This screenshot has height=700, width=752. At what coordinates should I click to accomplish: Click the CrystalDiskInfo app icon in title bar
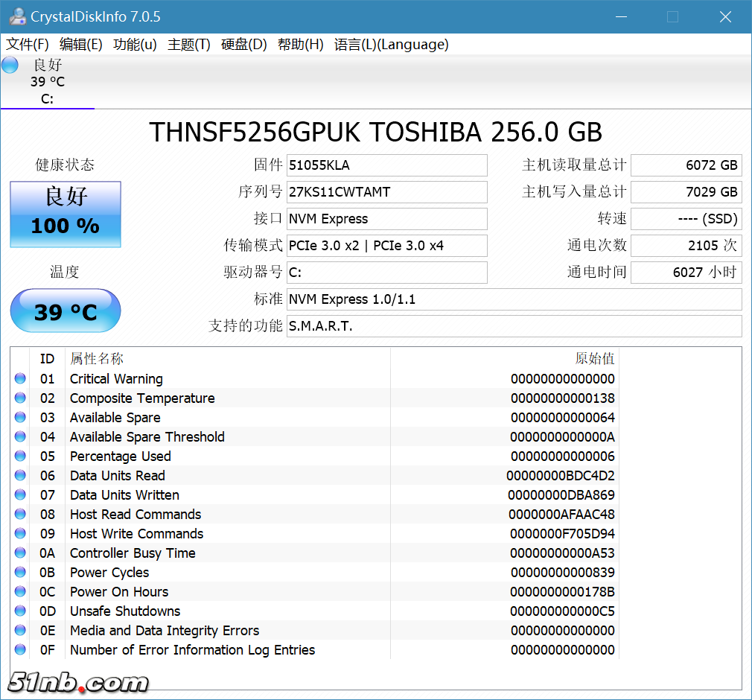pos(17,16)
